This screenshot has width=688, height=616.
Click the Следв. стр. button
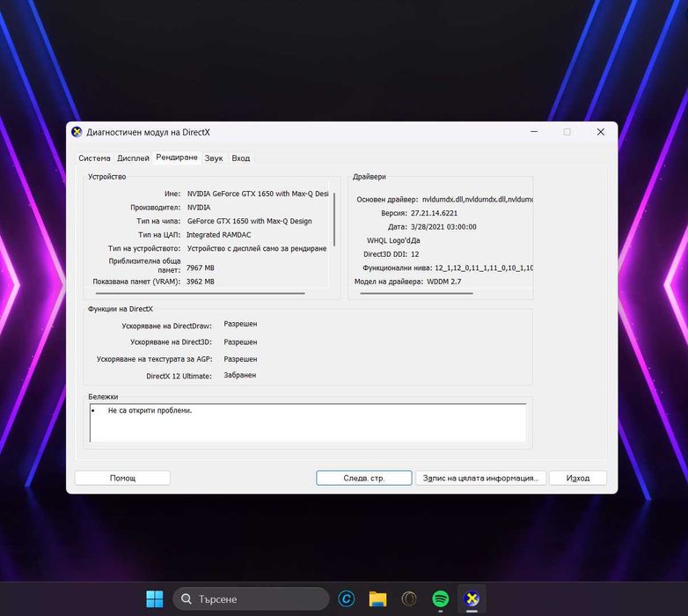pyautogui.click(x=363, y=478)
